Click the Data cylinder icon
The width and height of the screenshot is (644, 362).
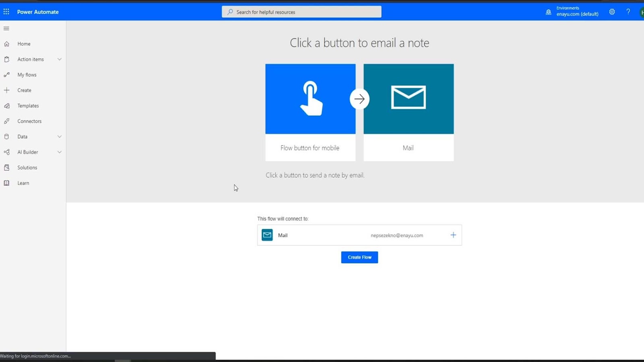6,137
